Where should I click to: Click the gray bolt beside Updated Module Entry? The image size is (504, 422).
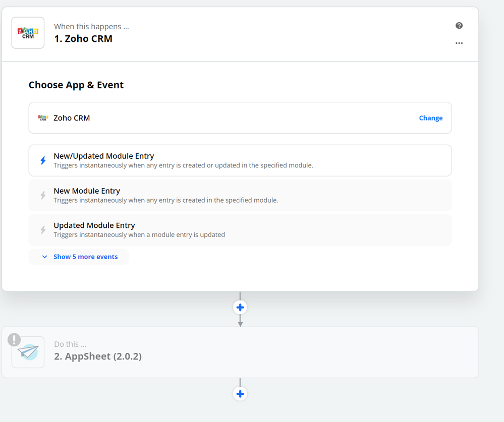click(43, 229)
